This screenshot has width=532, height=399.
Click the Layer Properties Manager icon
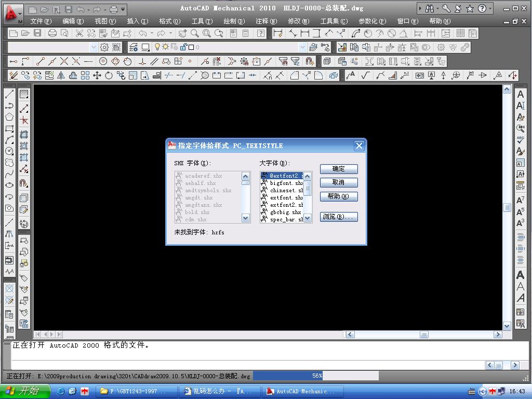(134, 47)
